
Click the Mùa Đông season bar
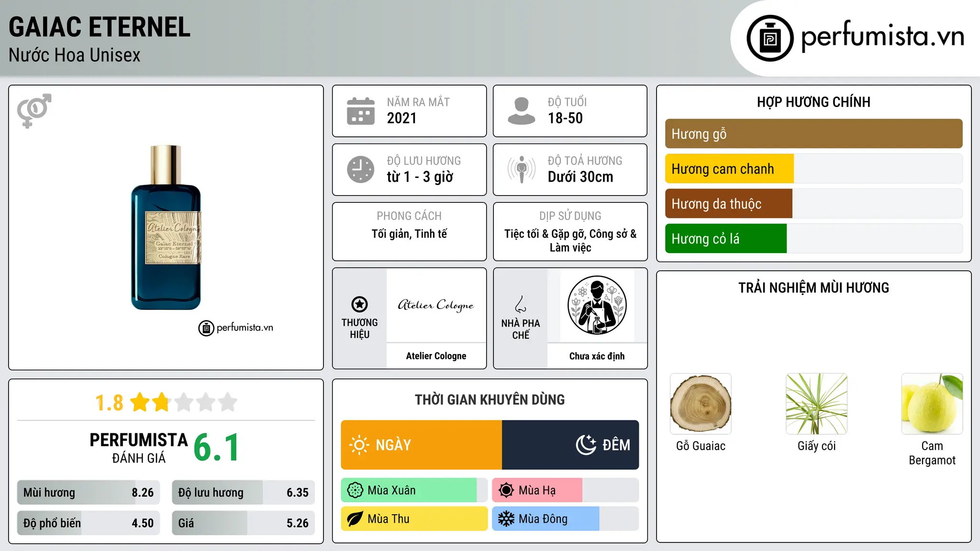tap(565, 519)
